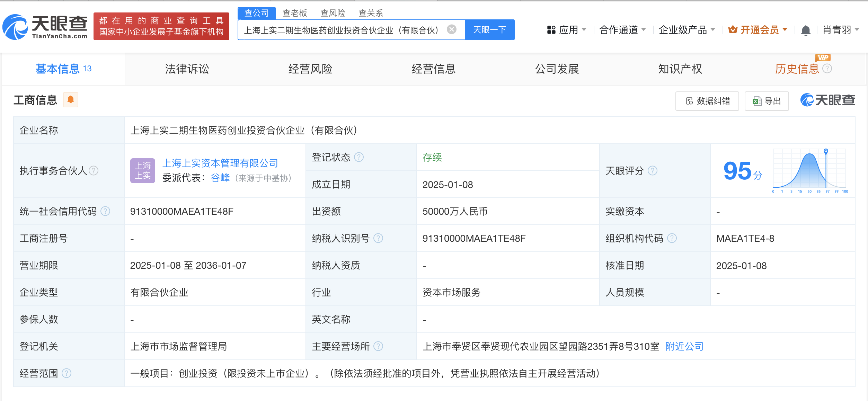Switch to the 历史信息 VIP tab

point(797,69)
